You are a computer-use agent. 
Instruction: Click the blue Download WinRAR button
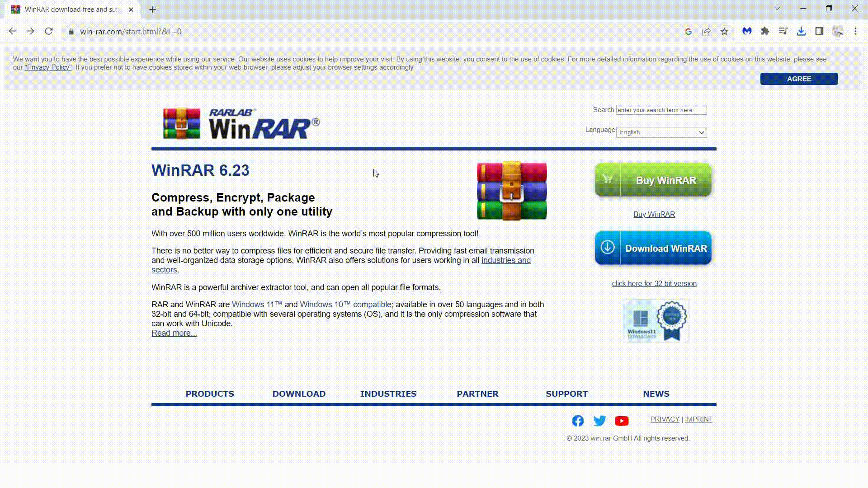tap(653, 248)
